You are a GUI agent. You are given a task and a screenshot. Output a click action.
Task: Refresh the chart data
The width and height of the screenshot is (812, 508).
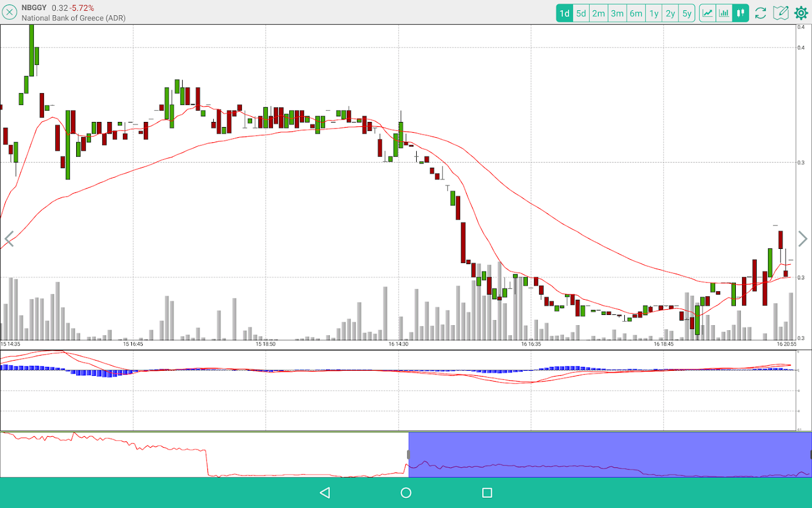pyautogui.click(x=761, y=13)
